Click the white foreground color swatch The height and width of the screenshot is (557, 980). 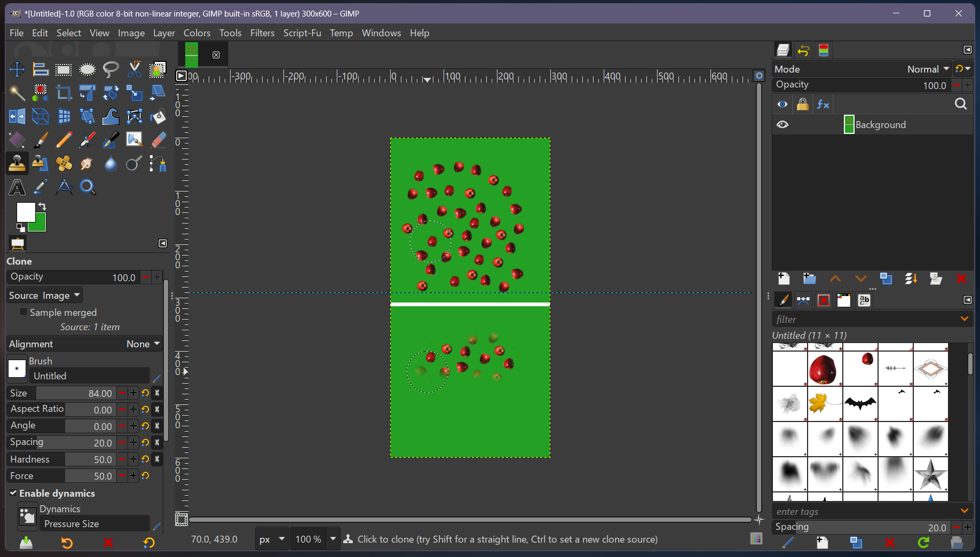26,212
